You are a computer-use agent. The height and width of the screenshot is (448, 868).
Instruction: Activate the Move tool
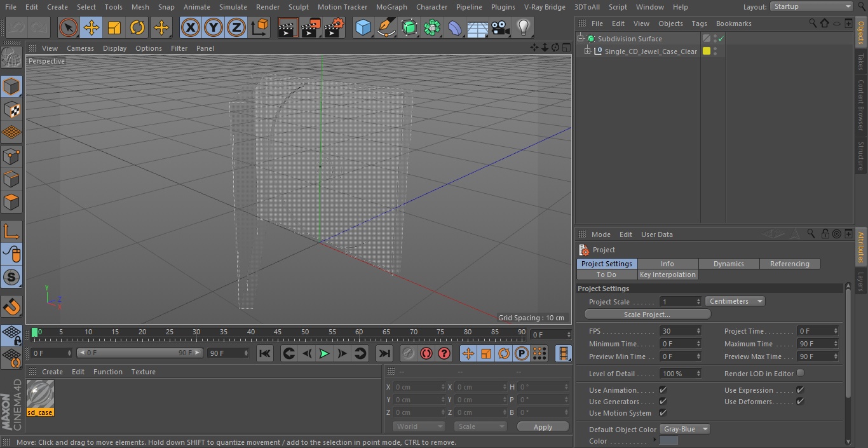tap(92, 27)
